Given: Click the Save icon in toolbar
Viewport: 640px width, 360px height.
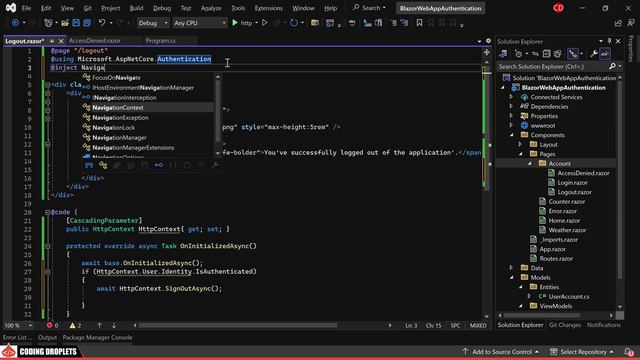Looking at the screenshot, I should (76, 23).
